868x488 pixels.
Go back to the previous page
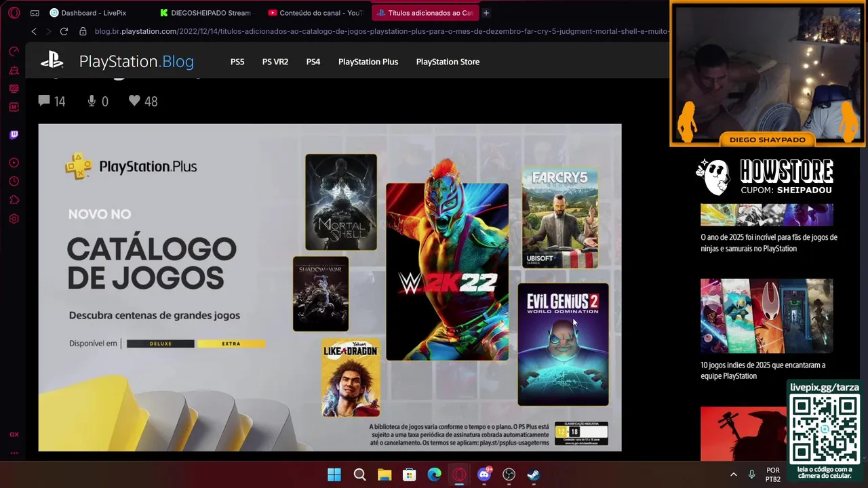[34, 31]
